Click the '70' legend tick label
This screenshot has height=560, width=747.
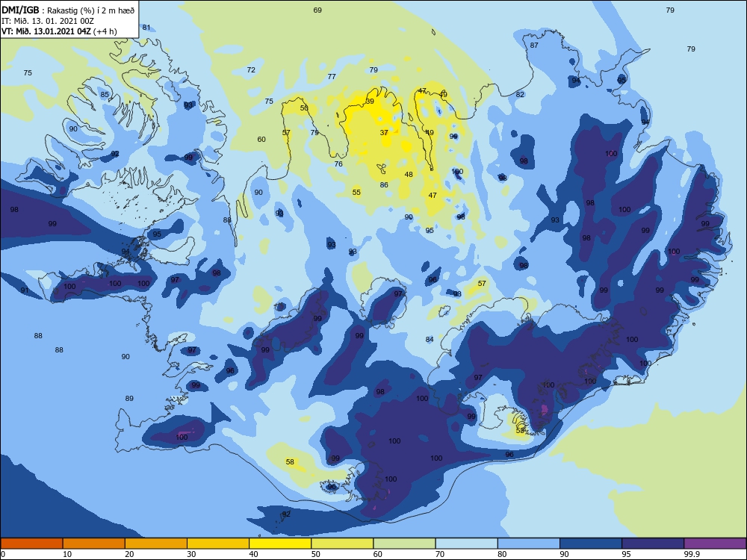pos(440,554)
